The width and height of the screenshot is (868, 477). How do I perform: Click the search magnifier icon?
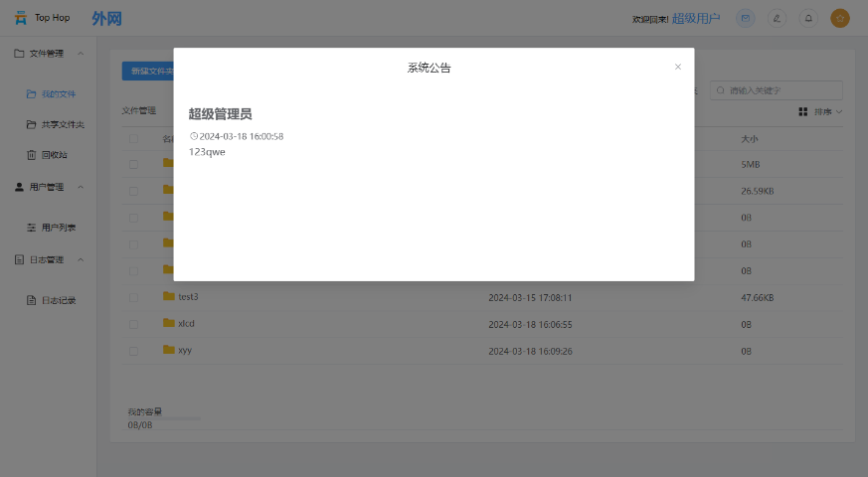(x=720, y=90)
